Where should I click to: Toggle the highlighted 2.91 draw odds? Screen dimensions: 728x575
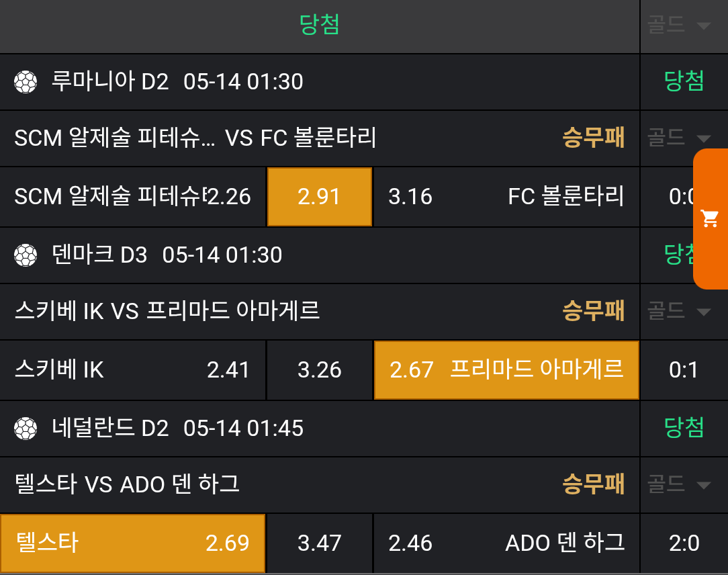pyautogui.click(x=320, y=197)
